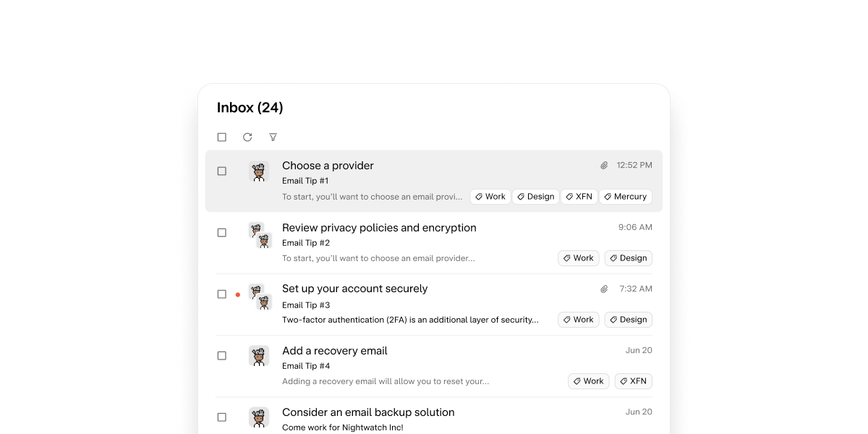Click the Inbox (24) heading
Image resolution: width=868 pixels, height=434 pixels.
click(250, 107)
